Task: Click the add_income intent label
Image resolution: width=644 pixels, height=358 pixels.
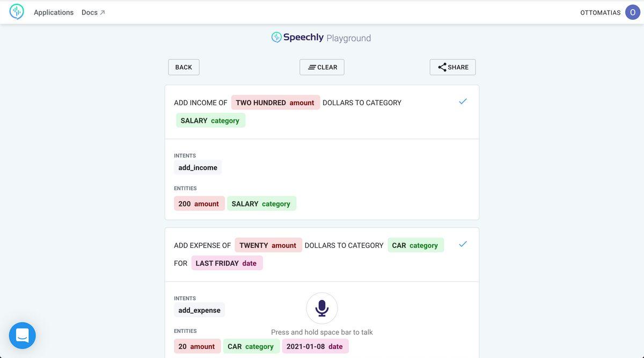Action: click(198, 167)
